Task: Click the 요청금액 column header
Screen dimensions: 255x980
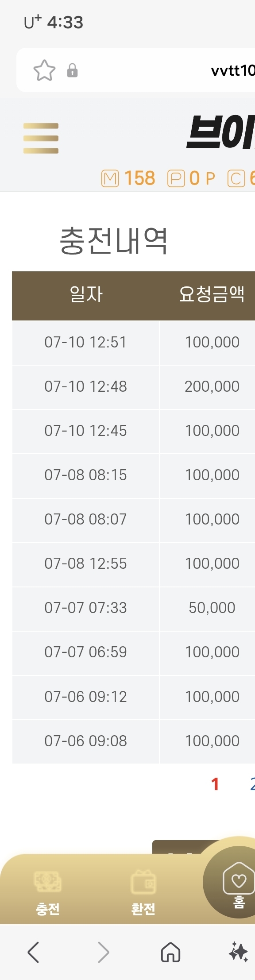Action: pyautogui.click(x=212, y=295)
